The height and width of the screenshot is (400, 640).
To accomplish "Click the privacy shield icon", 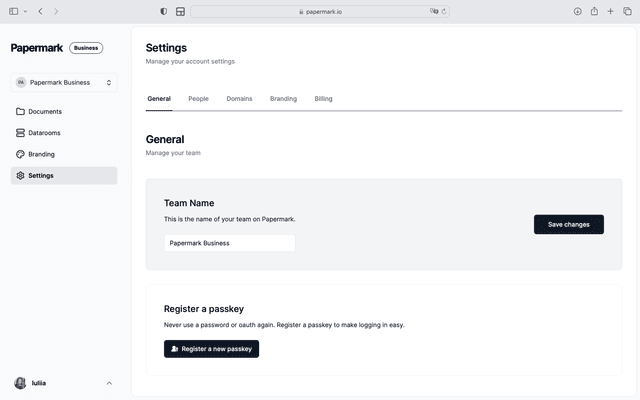I will coord(164,11).
